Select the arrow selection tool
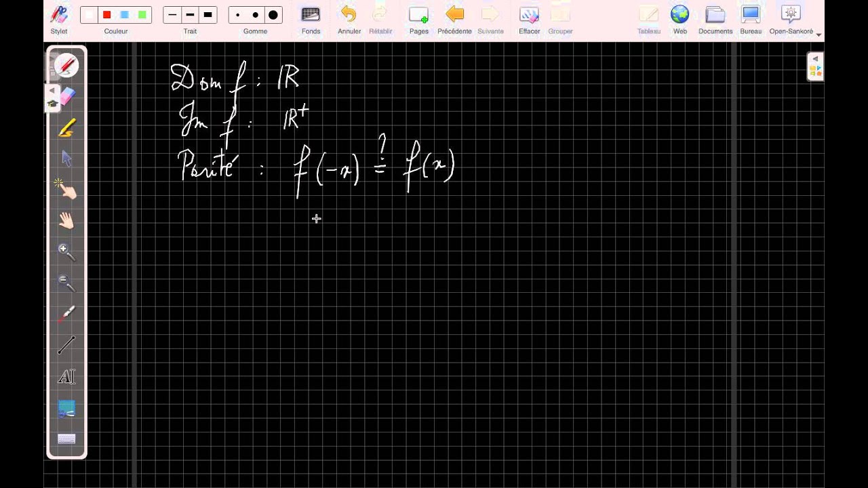 [66, 159]
